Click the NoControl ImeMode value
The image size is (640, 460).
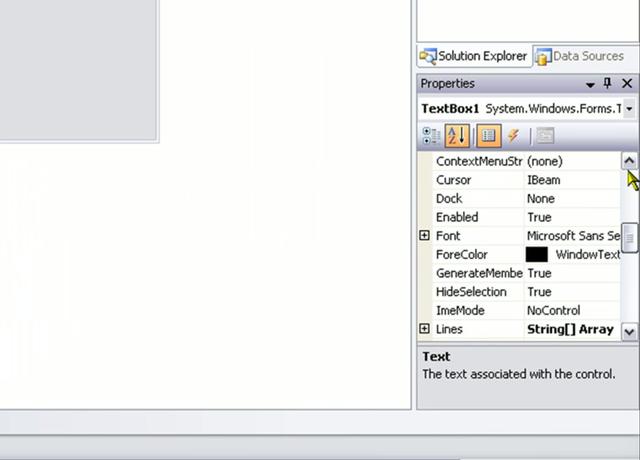coord(553,311)
